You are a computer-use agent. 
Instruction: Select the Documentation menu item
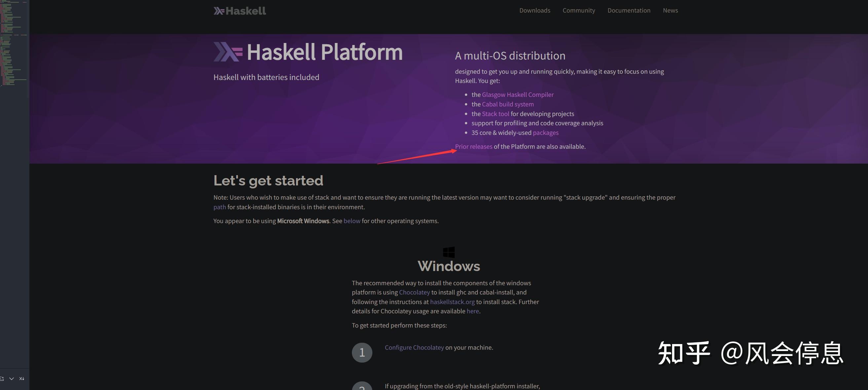629,10
